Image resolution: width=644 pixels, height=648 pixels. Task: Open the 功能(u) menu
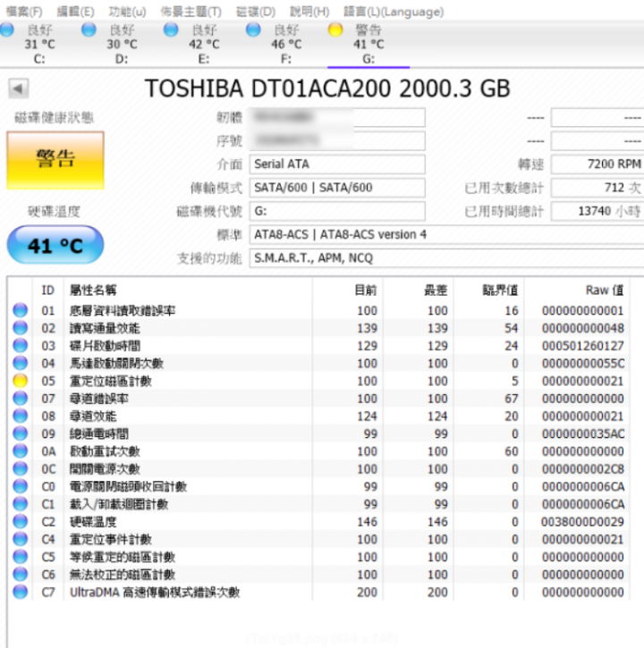coord(127,12)
